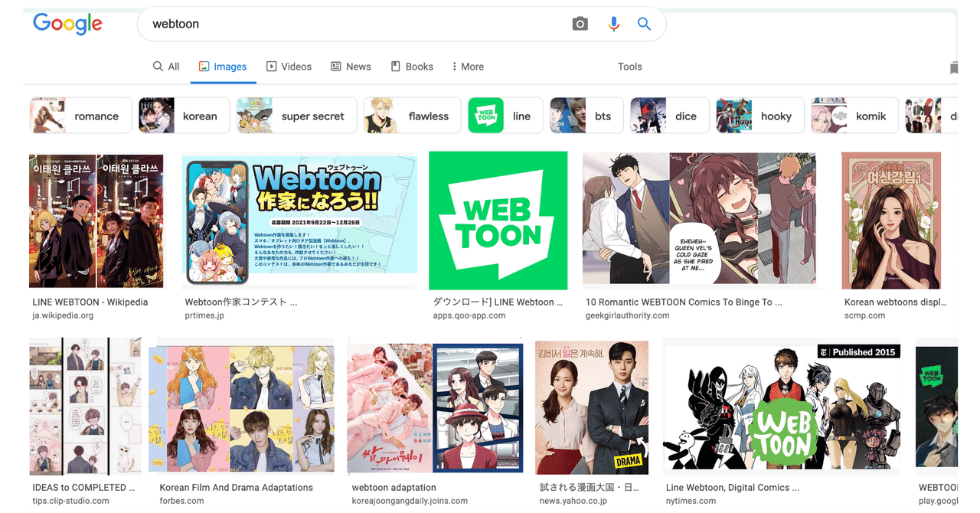The width and height of the screenshot is (980, 513).
Task: Filter by the korean chip
Action: 184,116
